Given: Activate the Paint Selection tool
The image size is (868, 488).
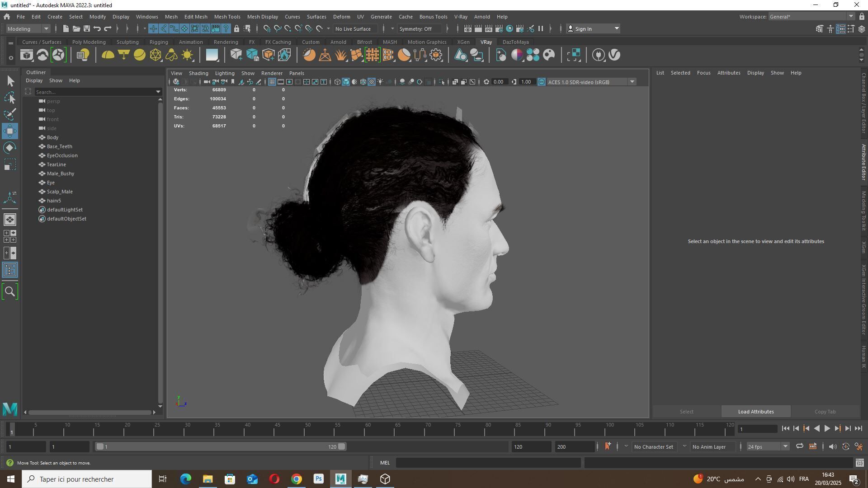Looking at the screenshot, I should [x=10, y=114].
